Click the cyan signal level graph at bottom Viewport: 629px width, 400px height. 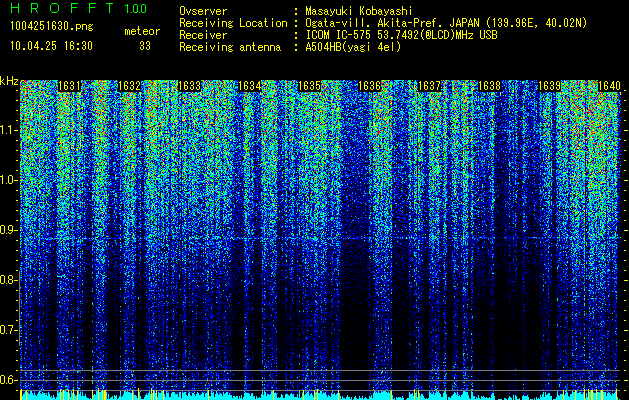tap(319, 395)
